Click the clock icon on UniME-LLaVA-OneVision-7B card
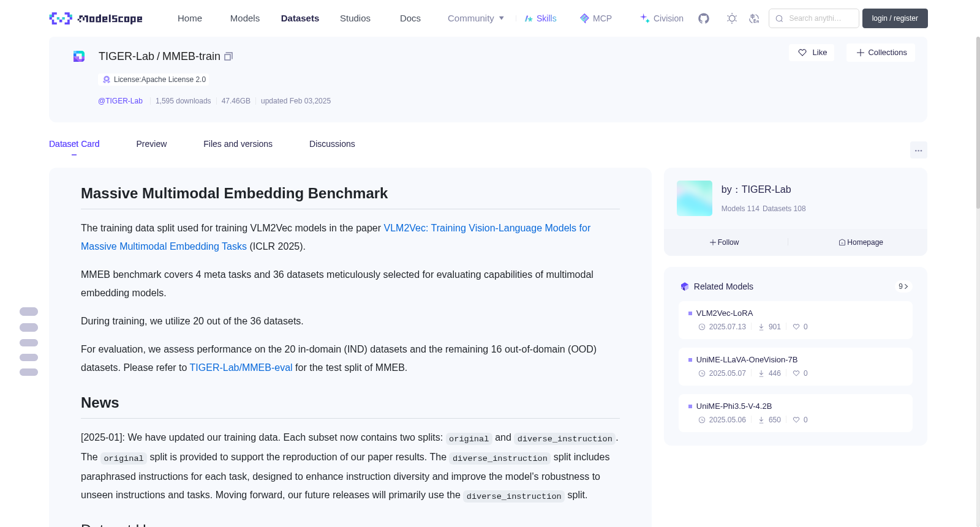Image resolution: width=980 pixels, height=527 pixels. point(702,373)
